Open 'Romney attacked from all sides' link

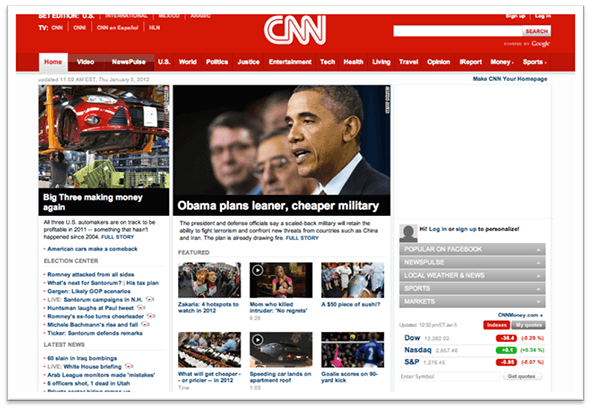[91, 275]
